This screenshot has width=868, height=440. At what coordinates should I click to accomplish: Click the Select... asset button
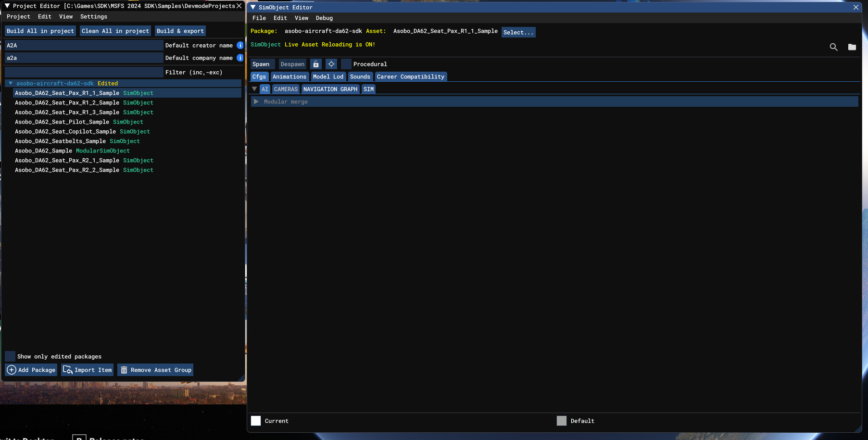pyautogui.click(x=518, y=32)
